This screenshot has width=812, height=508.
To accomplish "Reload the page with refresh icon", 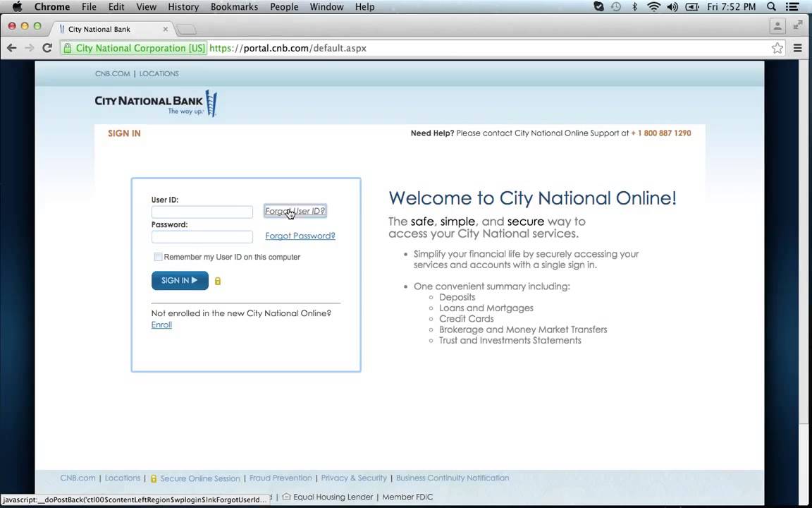I will coord(47,48).
